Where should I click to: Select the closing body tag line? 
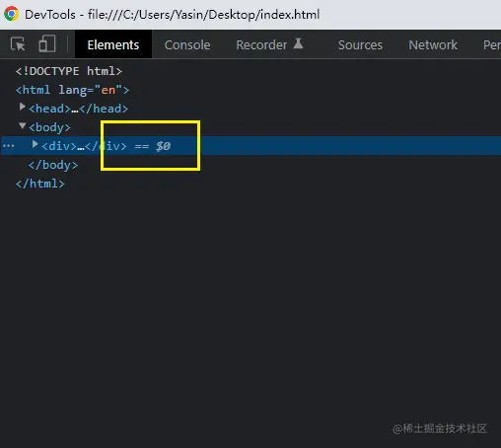[53, 165]
